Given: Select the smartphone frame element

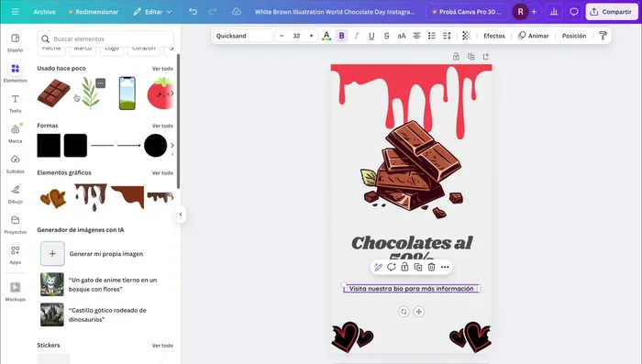Looking at the screenshot, I should [127, 93].
